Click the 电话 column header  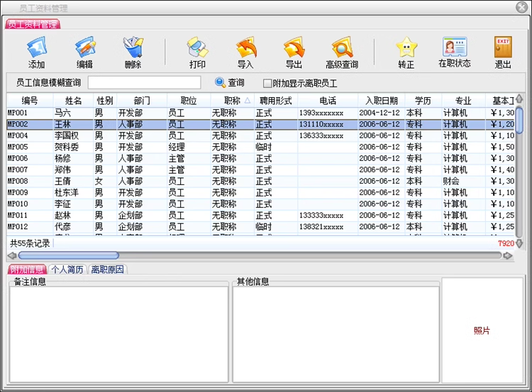click(x=328, y=101)
